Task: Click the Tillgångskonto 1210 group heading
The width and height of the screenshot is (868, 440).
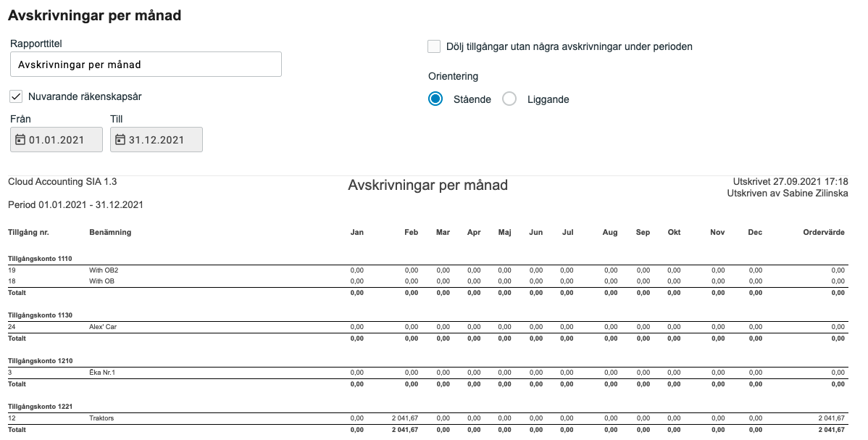Action: click(40, 361)
